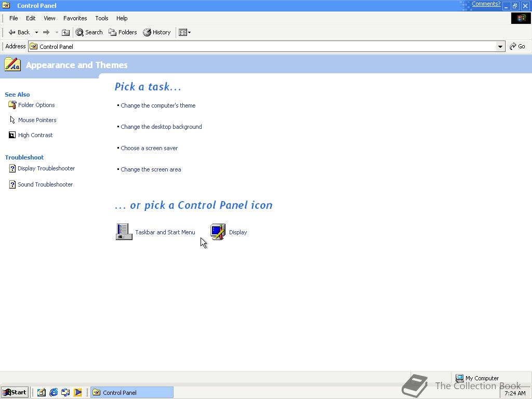The width and height of the screenshot is (532, 399).
Task: Click the Sound Troubleshooter help icon
Action: pyautogui.click(x=12, y=184)
